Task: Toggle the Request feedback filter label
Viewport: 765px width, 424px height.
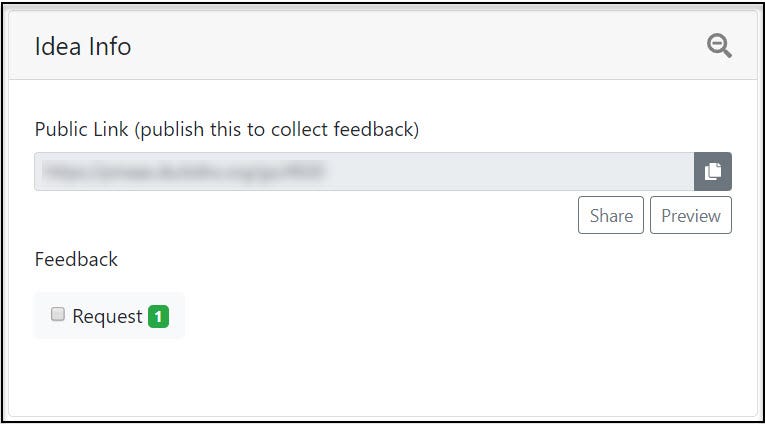Action: 107,317
